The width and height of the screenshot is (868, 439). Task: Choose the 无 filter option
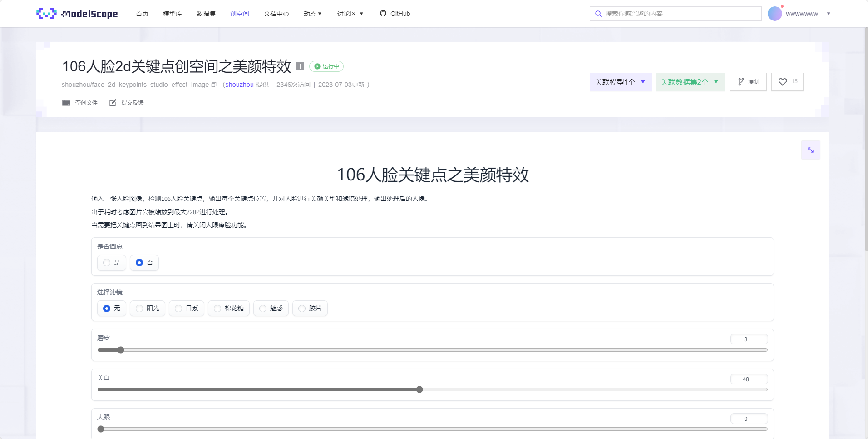tap(112, 309)
